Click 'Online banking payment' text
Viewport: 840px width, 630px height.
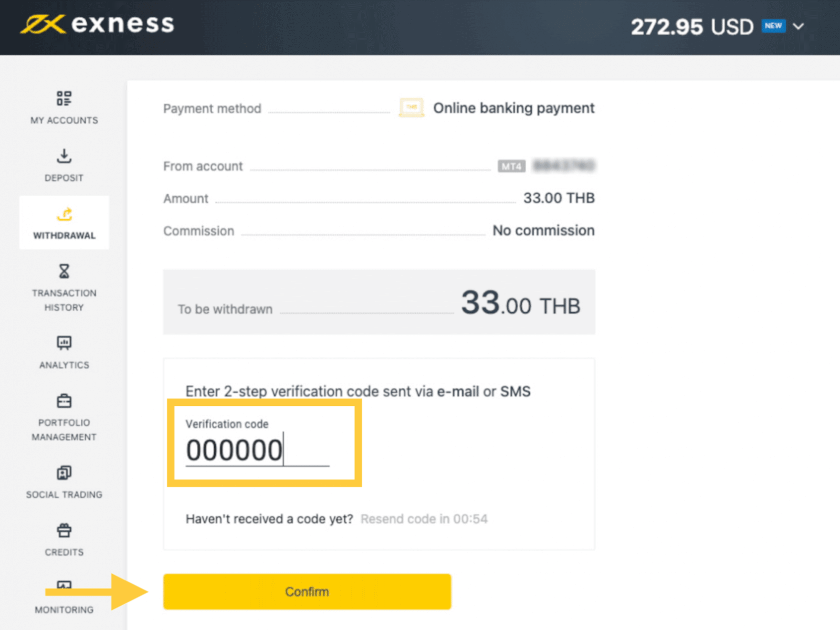click(x=513, y=108)
